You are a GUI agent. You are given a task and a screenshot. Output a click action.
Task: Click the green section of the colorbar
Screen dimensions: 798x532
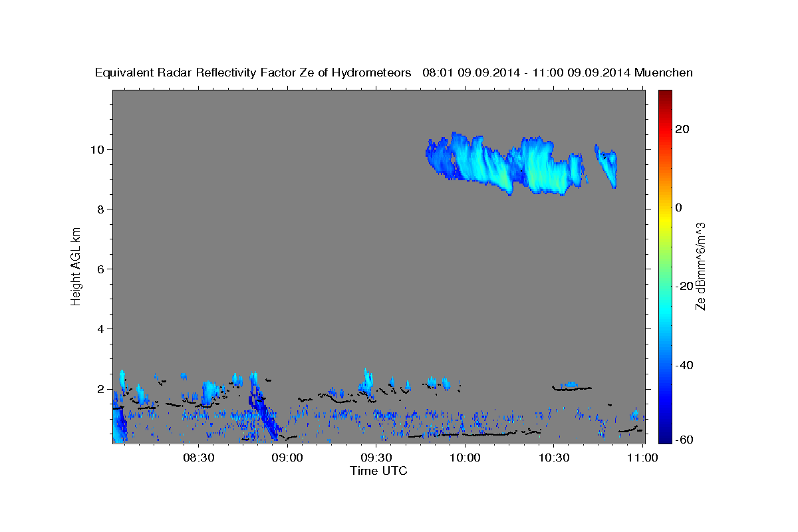[664, 266]
